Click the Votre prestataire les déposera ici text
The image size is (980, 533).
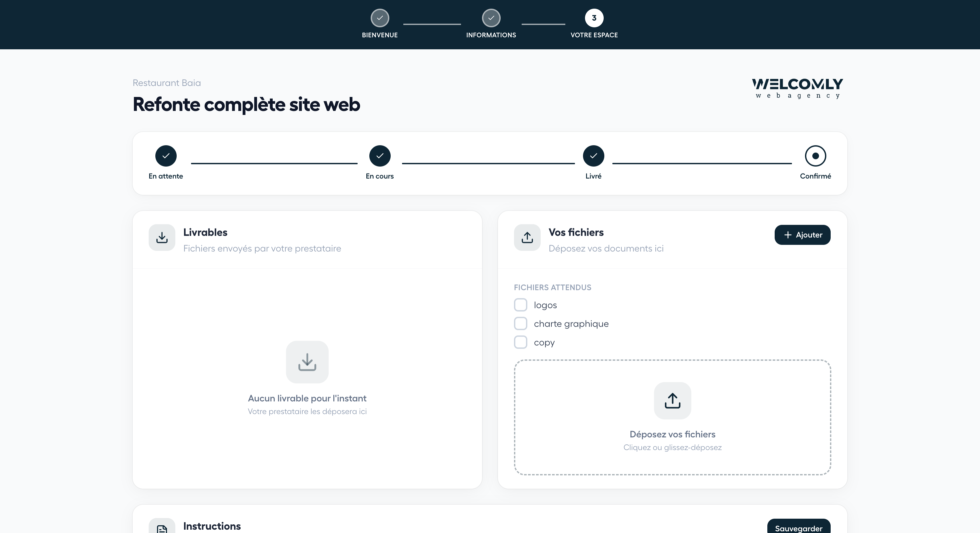point(307,412)
